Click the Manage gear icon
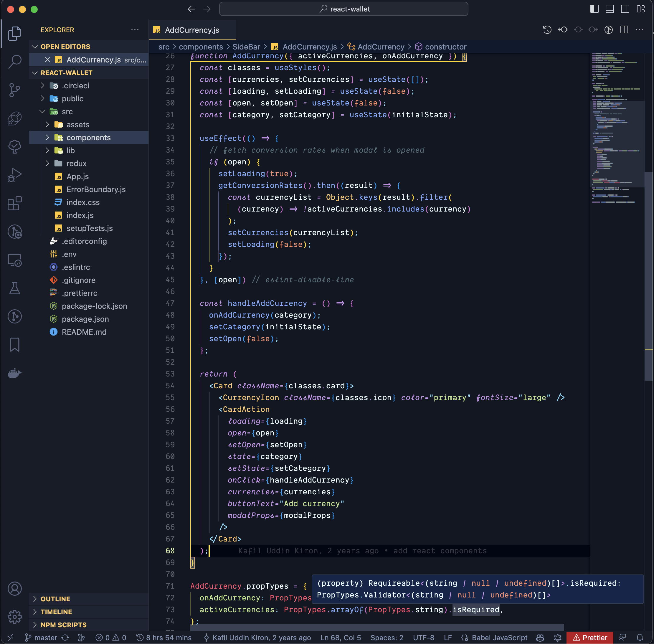The height and width of the screenshot is (644, 654). (x=14, y=617)
